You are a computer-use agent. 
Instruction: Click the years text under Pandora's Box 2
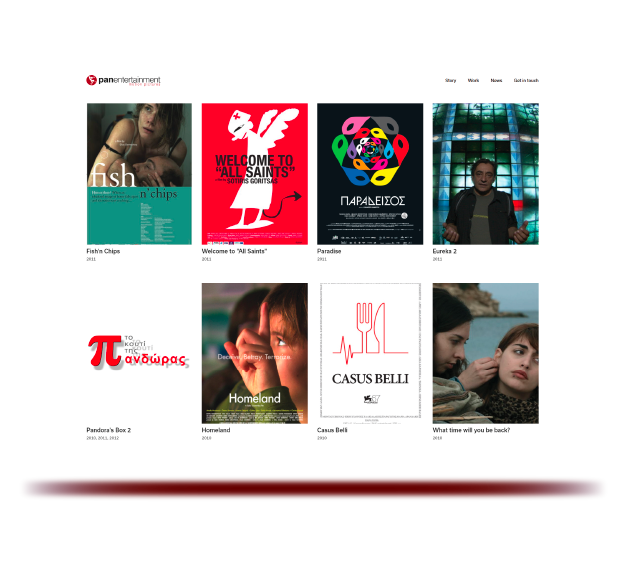102,438
